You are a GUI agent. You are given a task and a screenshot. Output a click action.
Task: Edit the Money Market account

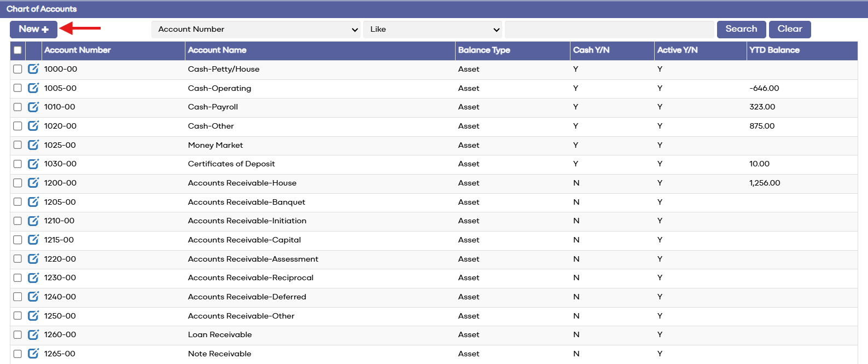(x=33, y=145)
